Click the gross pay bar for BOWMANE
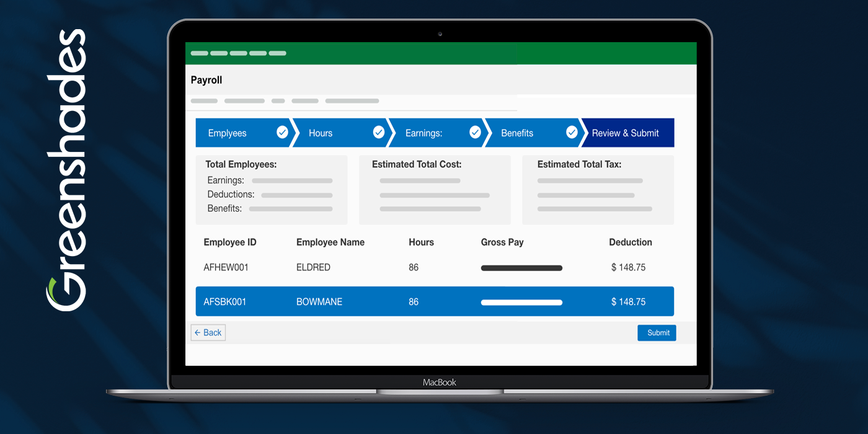 [521, 303]
